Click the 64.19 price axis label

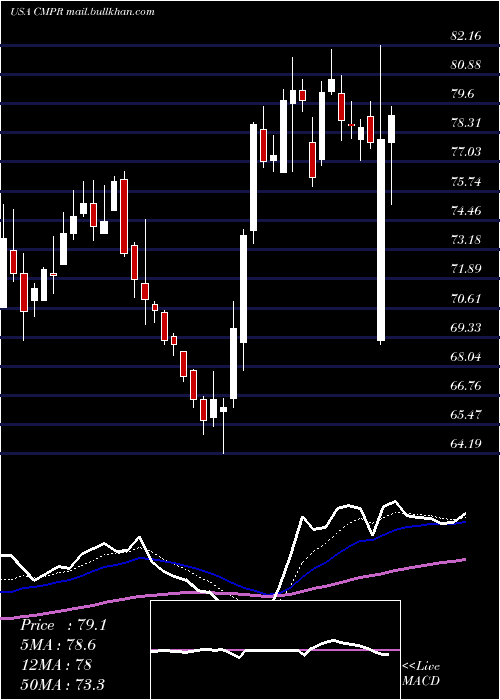tap(466, 444)
